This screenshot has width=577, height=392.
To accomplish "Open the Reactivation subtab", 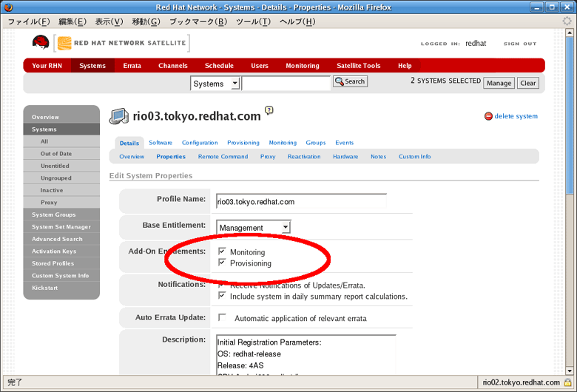I will [304, 157].
